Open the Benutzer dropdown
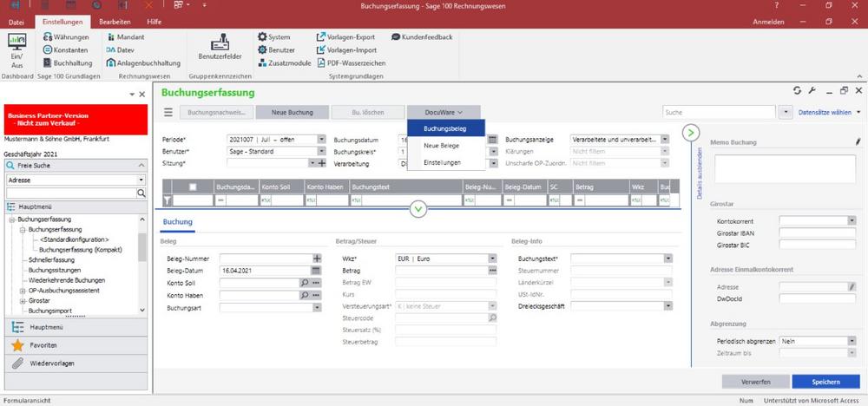This screenshot has height=406, width=868. click(321, 151)
